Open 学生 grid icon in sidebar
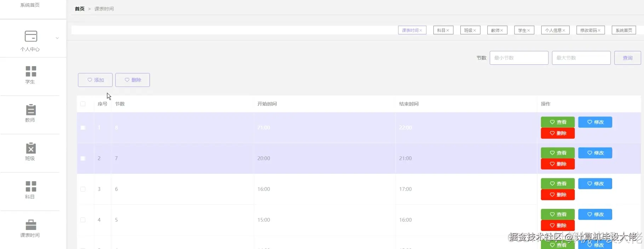This screenshot has width=644, height=249. tap(31, 71)
